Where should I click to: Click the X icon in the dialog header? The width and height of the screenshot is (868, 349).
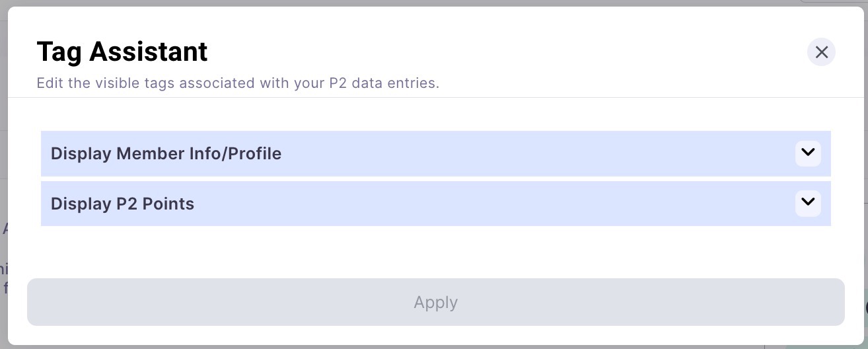pos(821,52)
